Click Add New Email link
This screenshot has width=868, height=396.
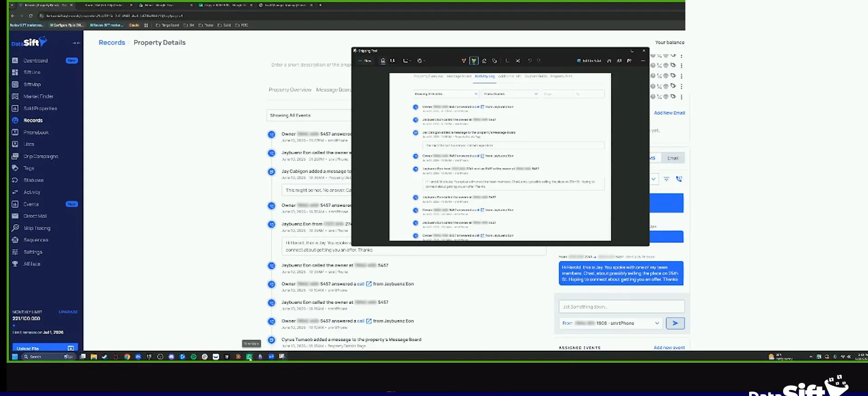click(669, 113)
